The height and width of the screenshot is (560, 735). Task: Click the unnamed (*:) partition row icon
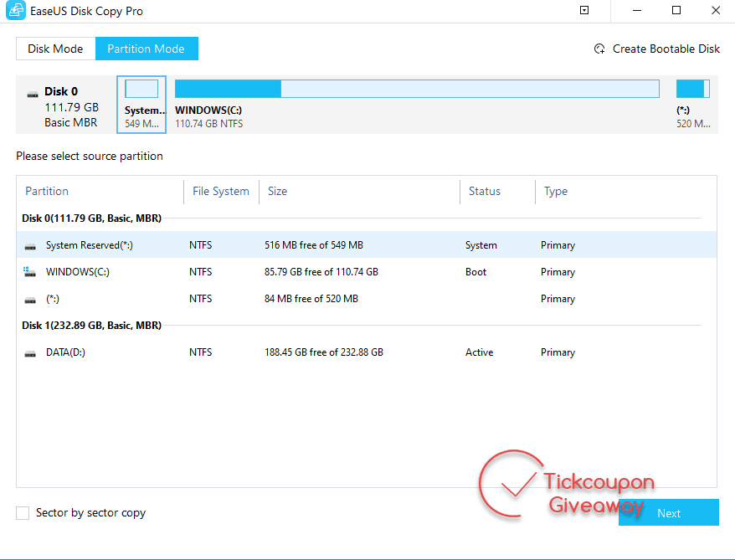coord(31,300)
